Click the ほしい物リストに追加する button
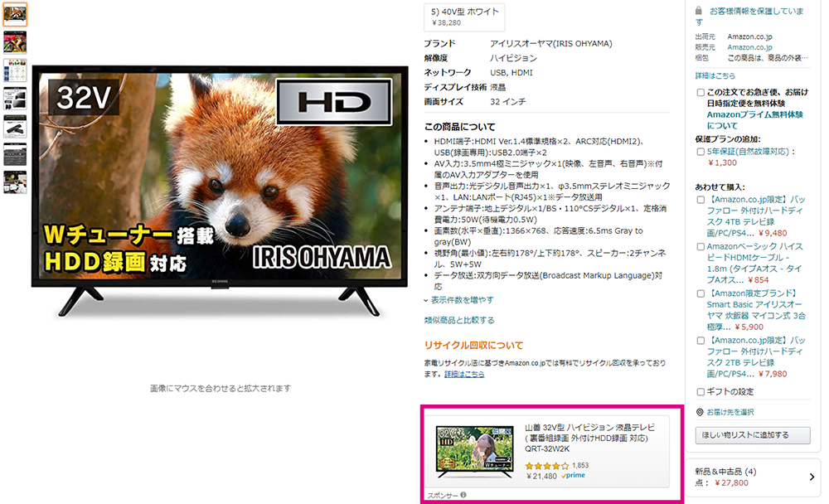Viewport: 829px width, 504px height. pos(753,434)
